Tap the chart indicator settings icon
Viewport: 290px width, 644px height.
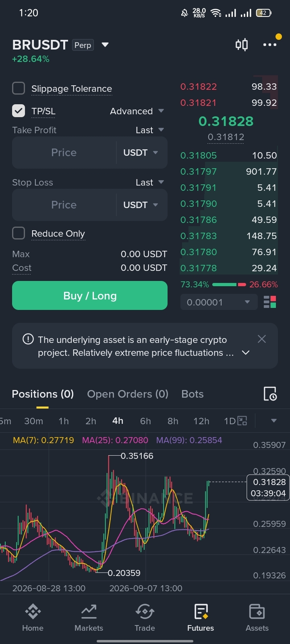click(x=242, y=421)
